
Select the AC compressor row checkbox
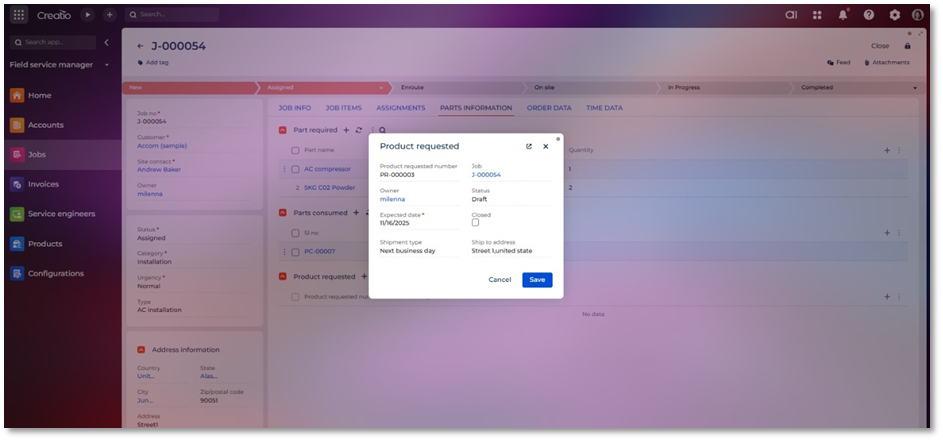[x=295, y=169]
